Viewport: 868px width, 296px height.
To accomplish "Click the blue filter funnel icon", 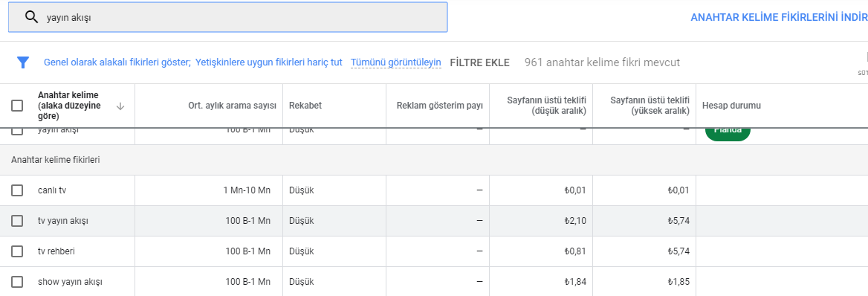I will click(23, 62).
